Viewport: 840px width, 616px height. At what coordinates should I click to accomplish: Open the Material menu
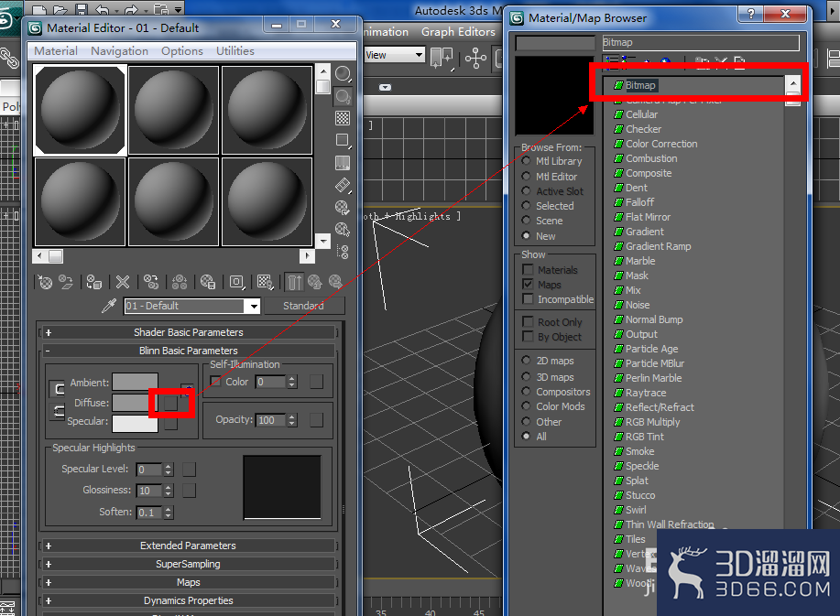coord(56,51)
